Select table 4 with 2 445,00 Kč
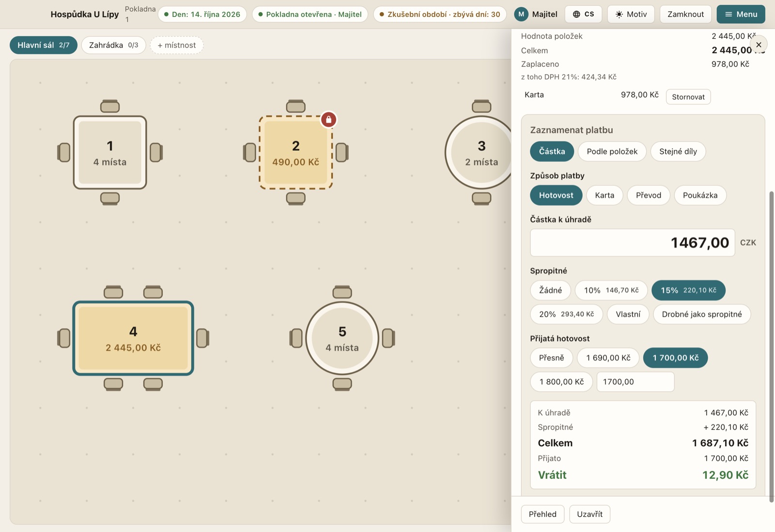The image size is (775, 532). click(133, 338)
